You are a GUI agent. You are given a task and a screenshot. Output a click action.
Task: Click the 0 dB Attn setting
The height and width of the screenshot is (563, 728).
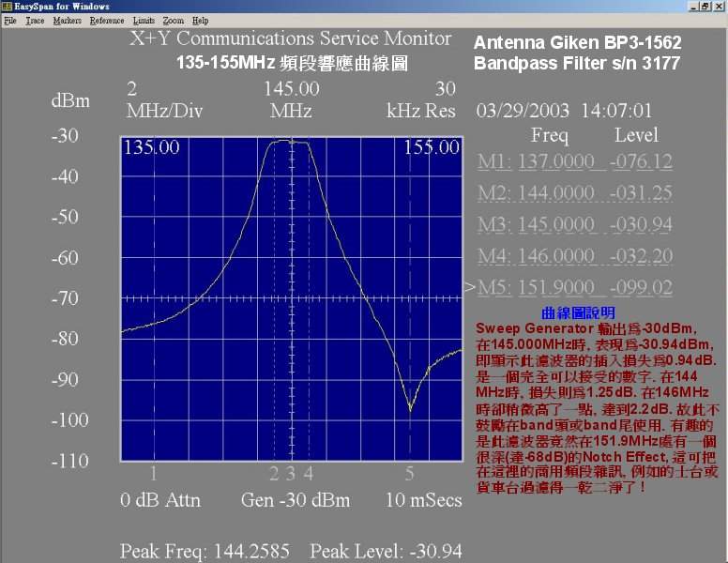[x=160, y=500]
